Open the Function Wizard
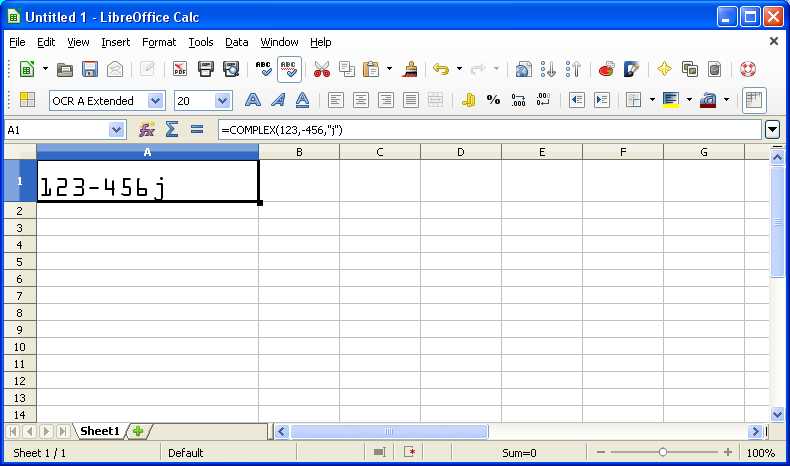Screen dimensions: 790x466 [146, 130]
